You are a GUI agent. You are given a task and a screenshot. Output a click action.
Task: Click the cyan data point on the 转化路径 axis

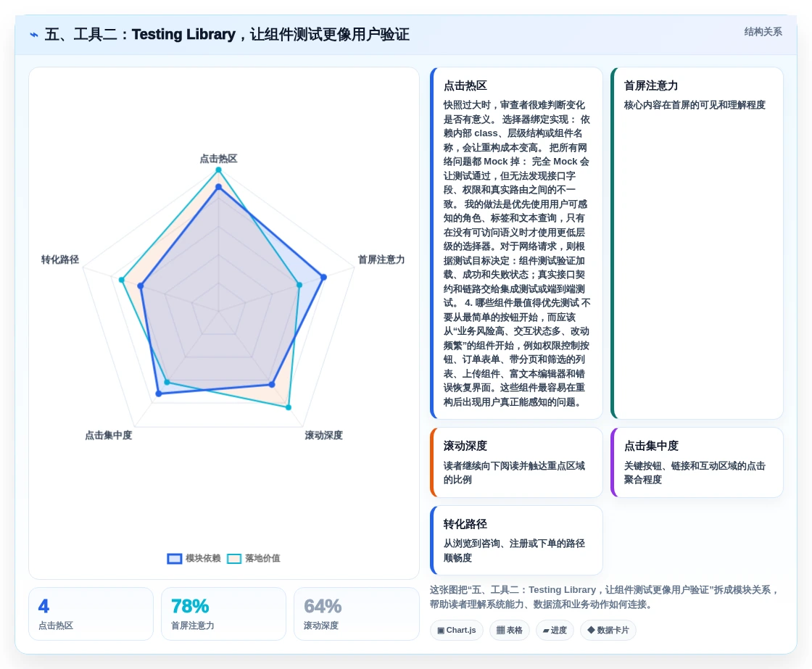(x=122, y=280)
